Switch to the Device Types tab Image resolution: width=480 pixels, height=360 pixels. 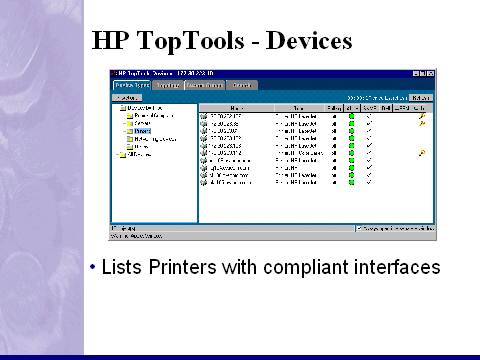(132, 85)
